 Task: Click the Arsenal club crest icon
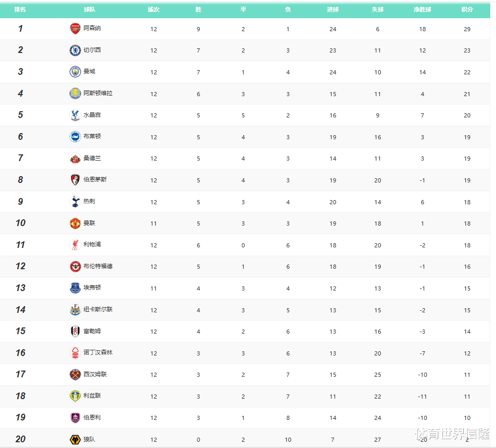pos(75,29)
